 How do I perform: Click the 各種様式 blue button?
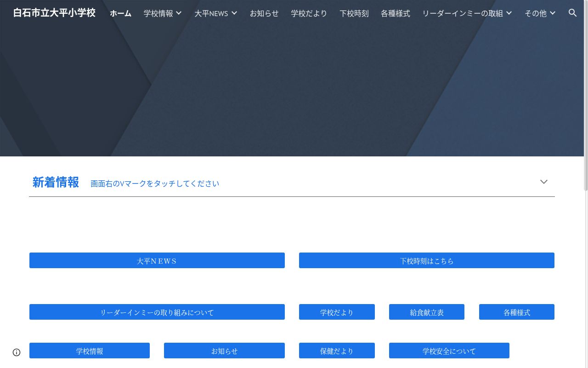tap(517, 312)
